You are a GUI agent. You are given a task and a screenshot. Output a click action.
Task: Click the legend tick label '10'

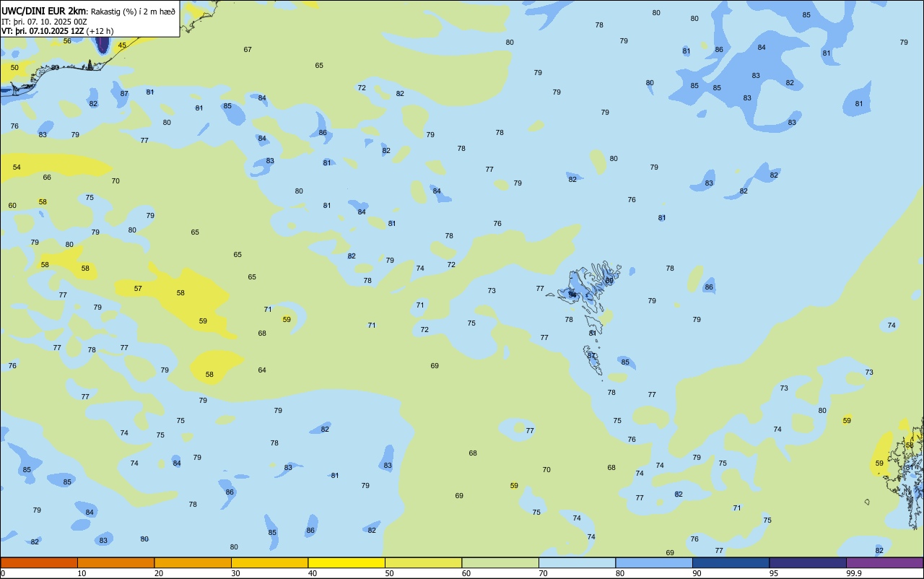82,573
